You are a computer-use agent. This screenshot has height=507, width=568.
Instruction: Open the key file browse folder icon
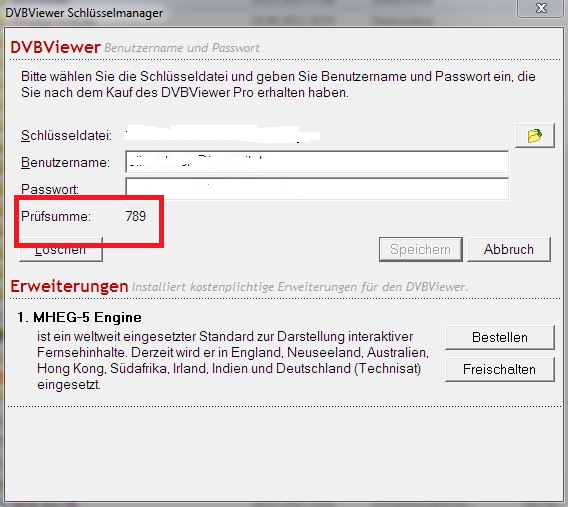535,135
